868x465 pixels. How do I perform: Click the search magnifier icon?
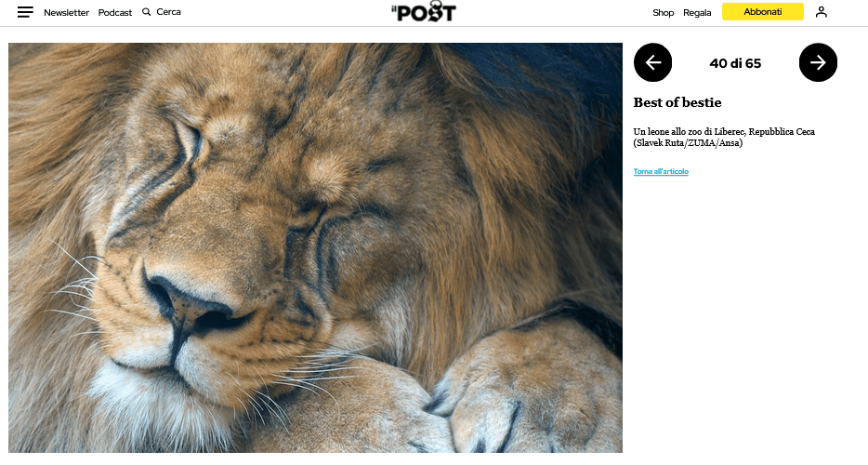[147, 12]
